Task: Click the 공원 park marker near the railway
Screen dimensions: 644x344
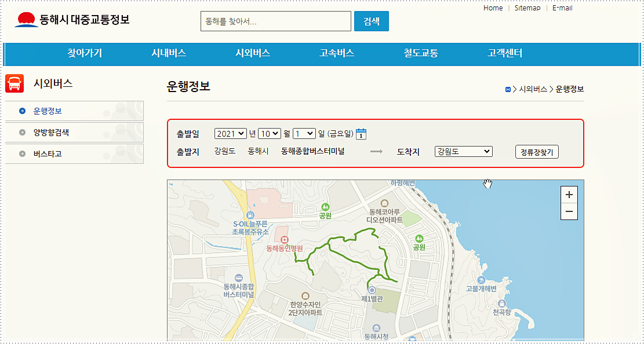Action: (419, 238)
